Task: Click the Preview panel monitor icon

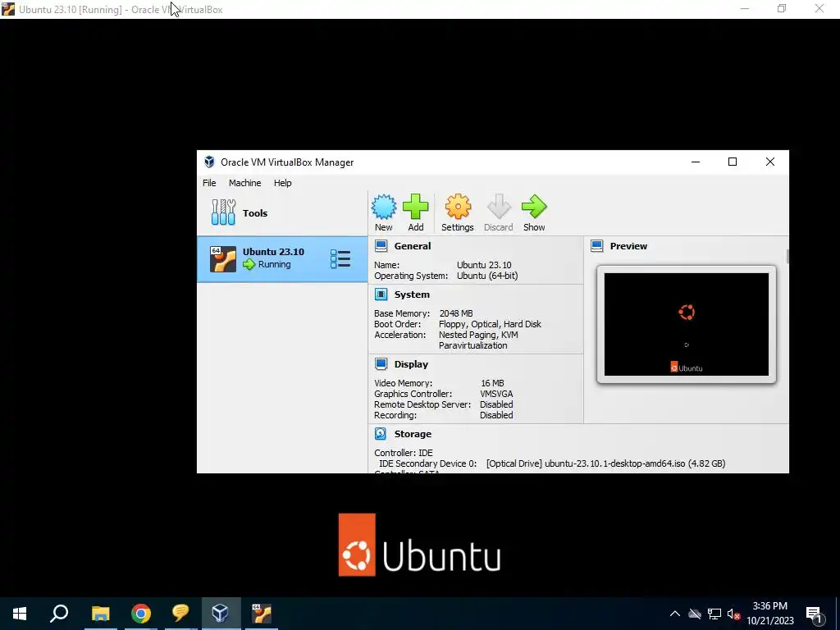Action: [x=597, y=246]
